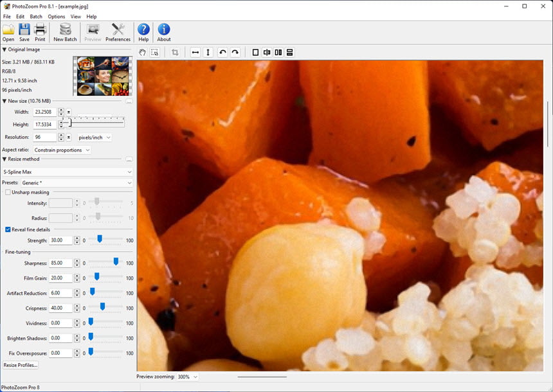The height and width of the screenshot is (392, 553).
Task: Click the Width spinner arrows
Action: pos(61,112)
